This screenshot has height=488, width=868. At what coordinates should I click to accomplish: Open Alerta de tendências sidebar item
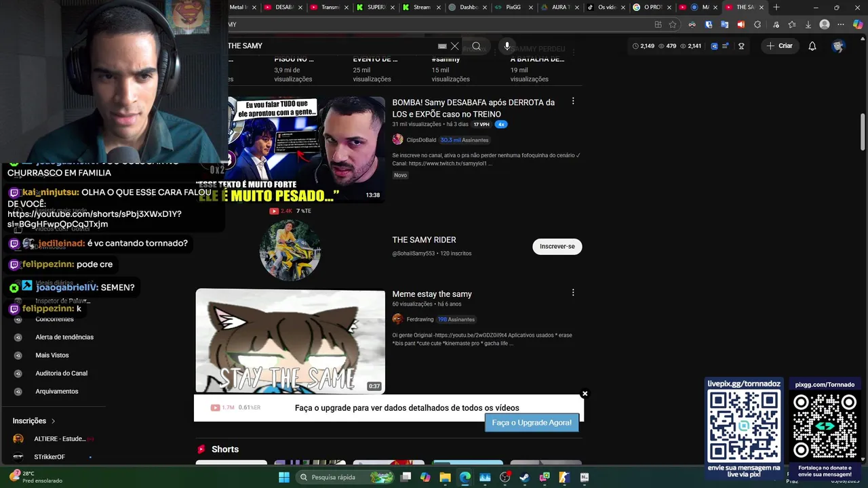tap(64, 338)
